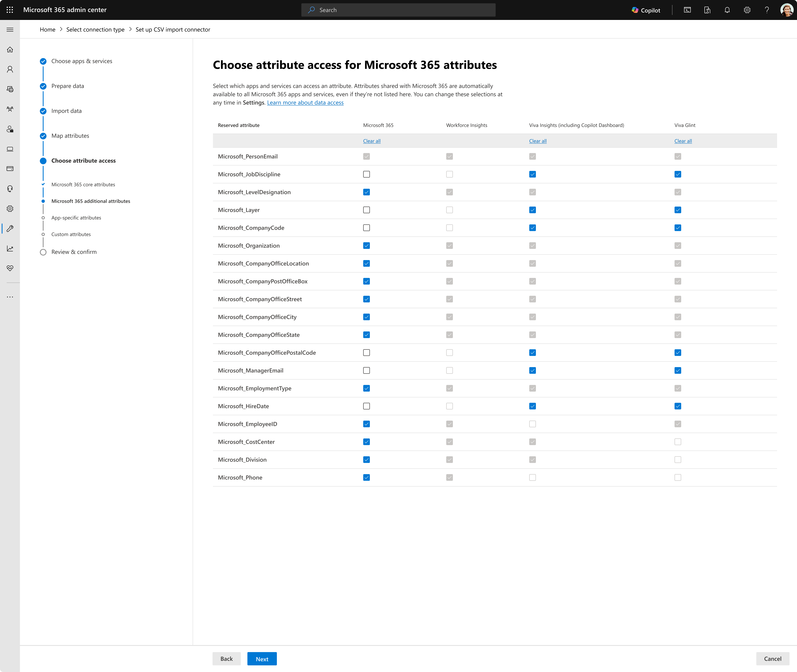The image size is (797, 672).
Task: Uncheck Microsoft 365 box for Microsoft_Organization
Action: point(366,246)
